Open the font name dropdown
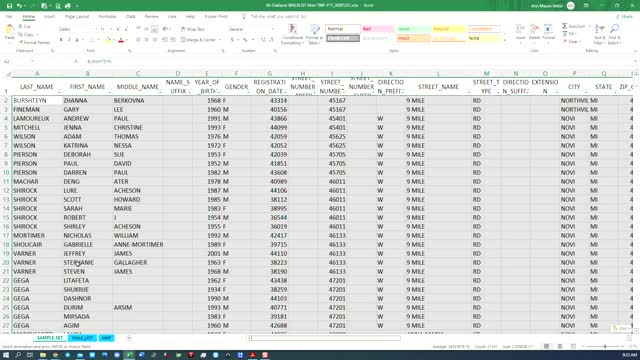The height and width of the screenshot is (360, 640). (x=96, y=29)
